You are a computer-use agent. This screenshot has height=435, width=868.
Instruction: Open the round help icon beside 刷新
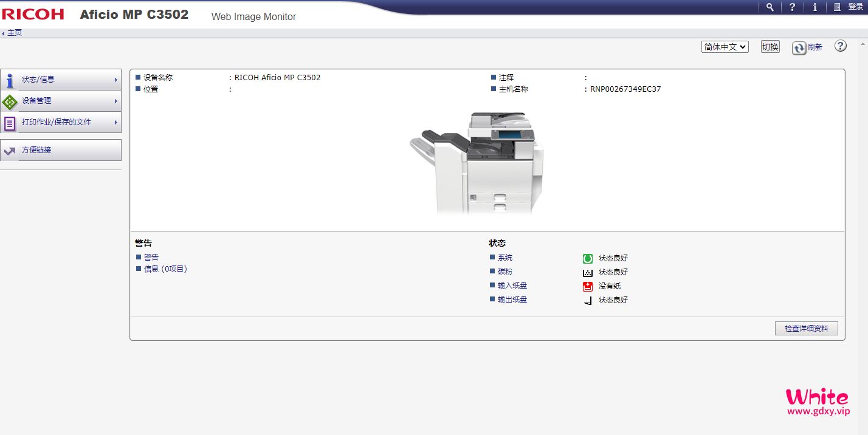841,46
